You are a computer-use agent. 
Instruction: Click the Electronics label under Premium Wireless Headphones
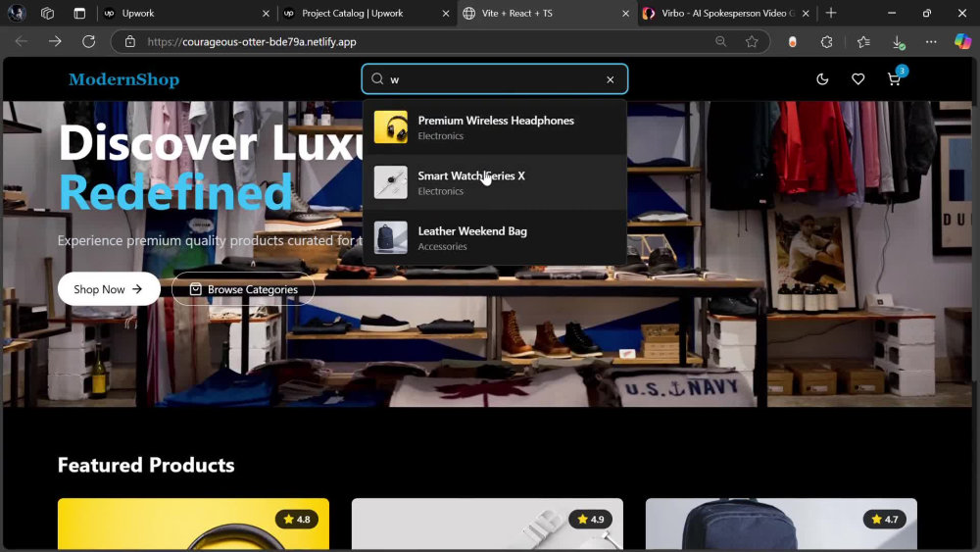tap(441, 135)
